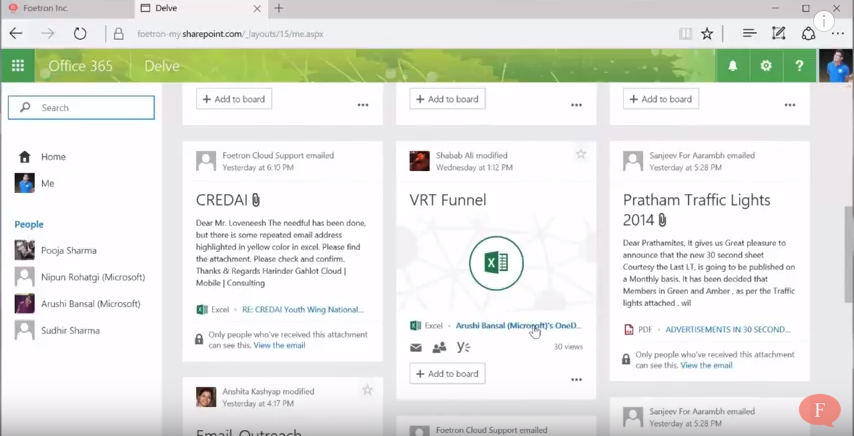854x436 pixels.
Task: Make a web note with pen icon
Action: point(778,34)
